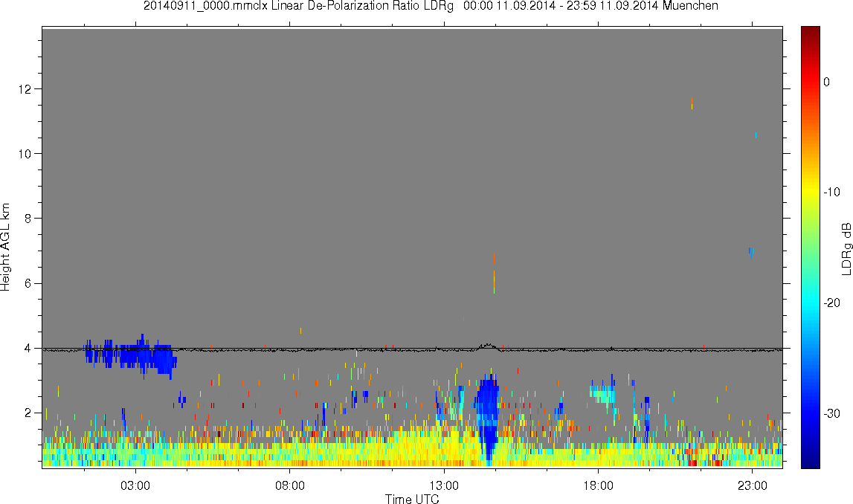The image size is (853, 504).
Task: Click the 18:00 time tick label
Action: tap(598, 486)
